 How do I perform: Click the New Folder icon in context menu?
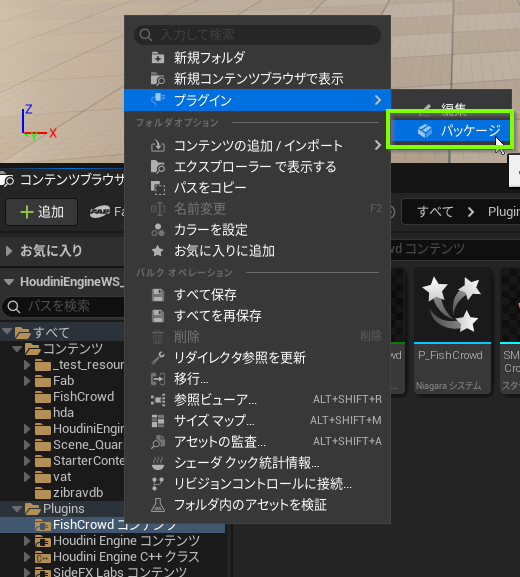[158, 58]
